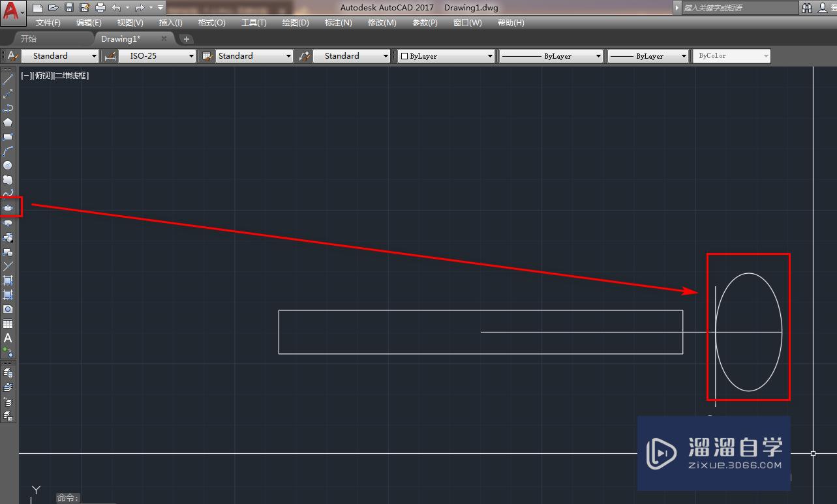
Task: Close the Drawing1* tab
Action: [x=164, y=38]
